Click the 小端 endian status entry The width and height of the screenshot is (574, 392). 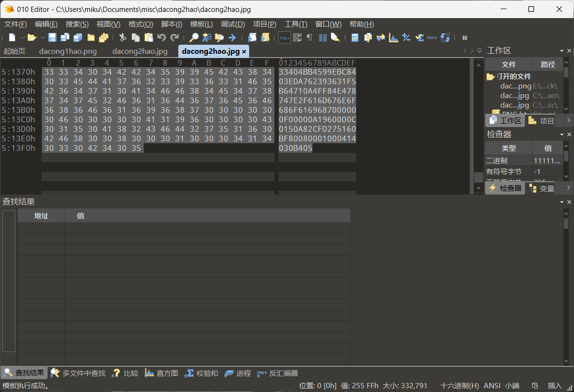(x=512, y=386)
